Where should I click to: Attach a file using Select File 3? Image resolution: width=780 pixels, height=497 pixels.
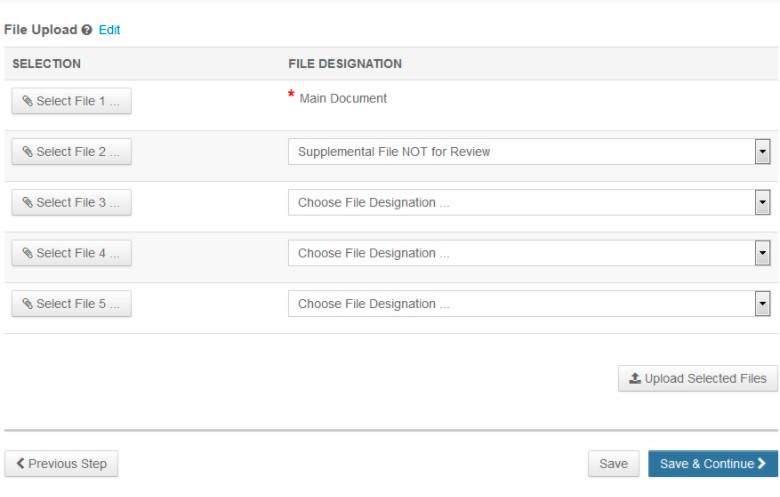(x=71, y=203)
